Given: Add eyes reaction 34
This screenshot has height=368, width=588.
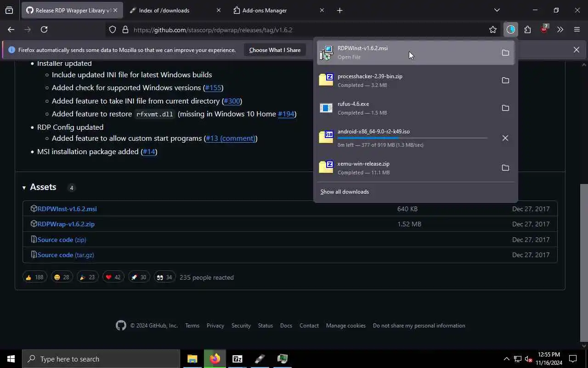Looking at the screenshot, I should point(164,277).
